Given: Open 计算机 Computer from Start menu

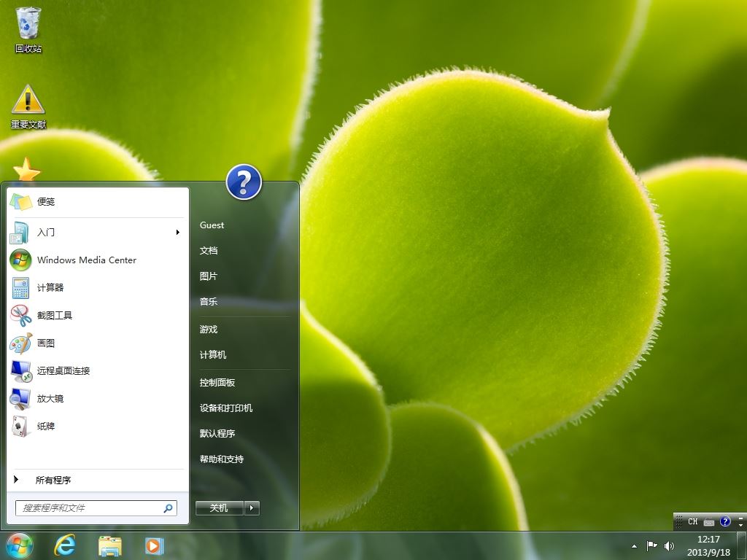Looking at the screenshot, I should tap(213, 355).
